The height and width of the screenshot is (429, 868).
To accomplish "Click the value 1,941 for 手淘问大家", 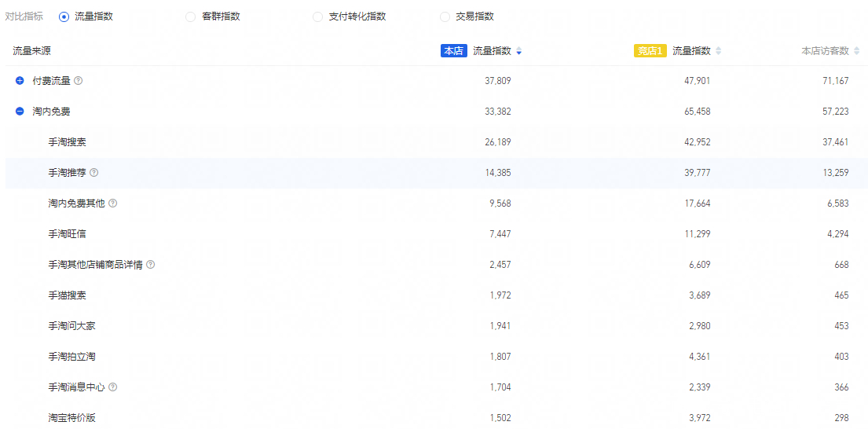I will click(x=500, y=326).
